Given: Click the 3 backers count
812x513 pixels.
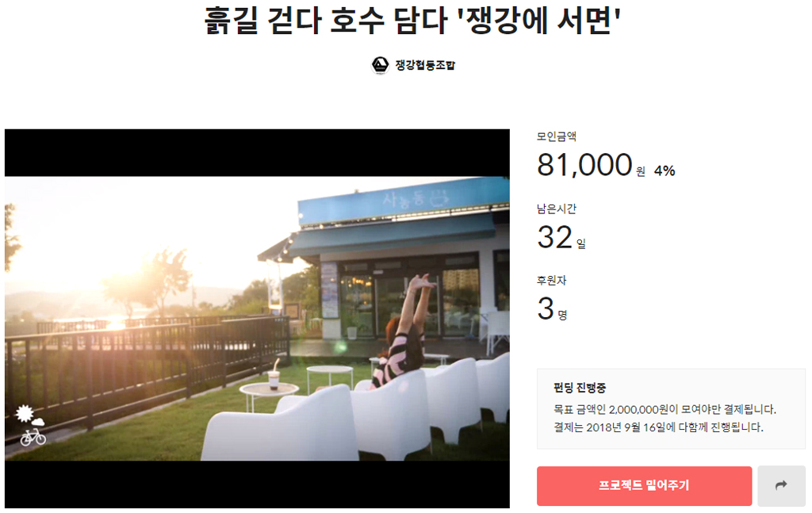Looking at the screenshot, I should (546, 308).
